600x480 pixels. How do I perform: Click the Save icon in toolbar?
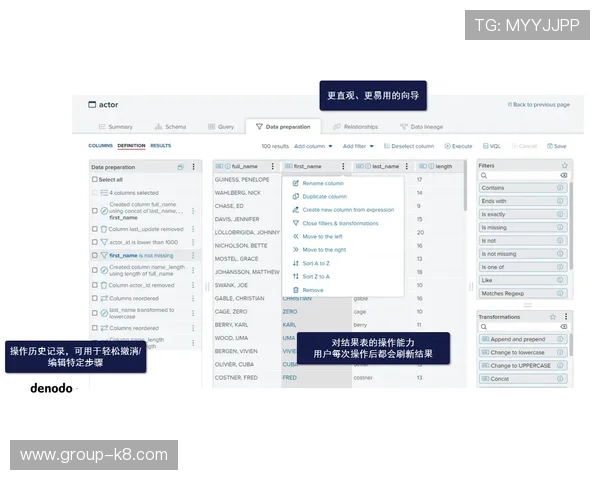[556, 146]
